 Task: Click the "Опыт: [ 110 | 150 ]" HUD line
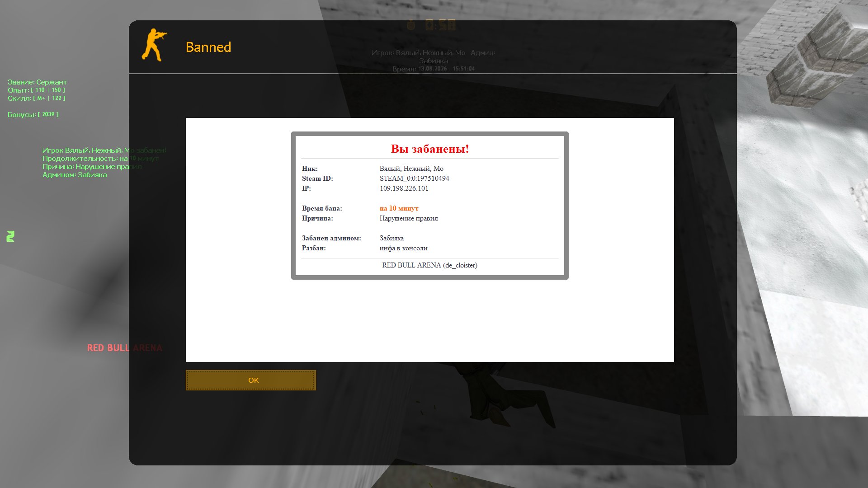[x=36, y=90]
